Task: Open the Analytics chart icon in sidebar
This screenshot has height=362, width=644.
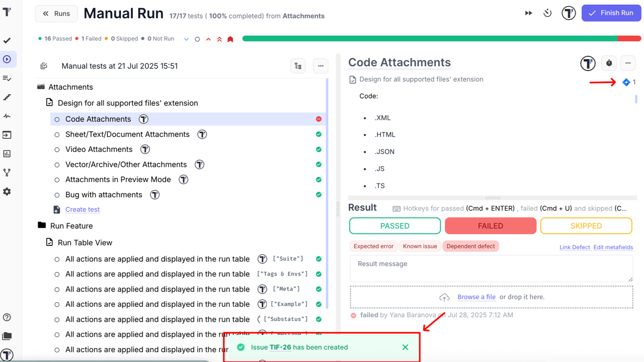Action: 7,153
